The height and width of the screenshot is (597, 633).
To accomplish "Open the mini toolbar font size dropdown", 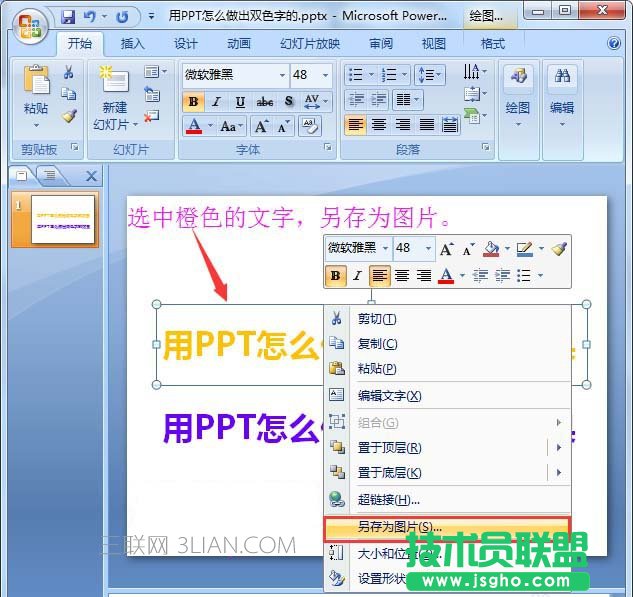I will click(428, 248).
